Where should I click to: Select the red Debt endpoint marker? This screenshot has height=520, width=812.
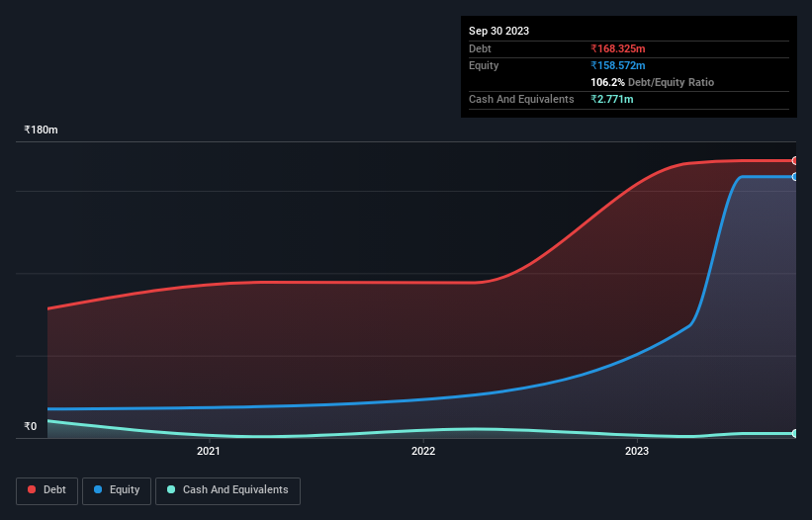[x=795, y=161]
